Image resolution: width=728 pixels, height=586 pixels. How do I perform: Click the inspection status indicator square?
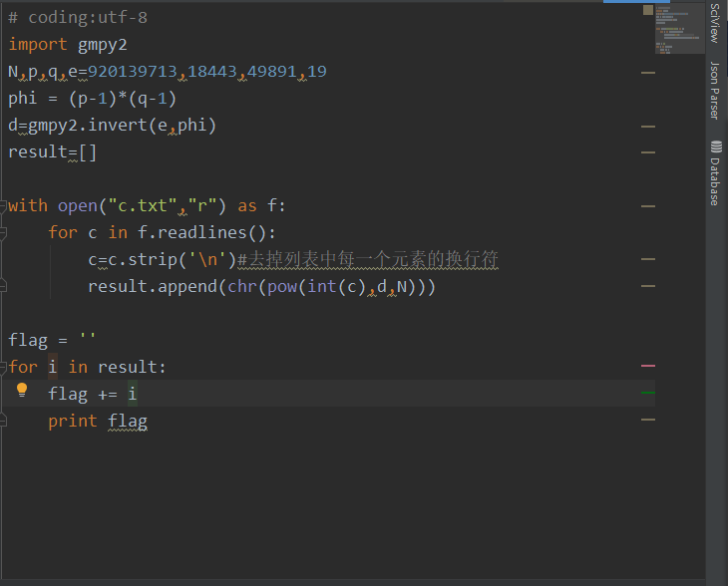[648, 10]
